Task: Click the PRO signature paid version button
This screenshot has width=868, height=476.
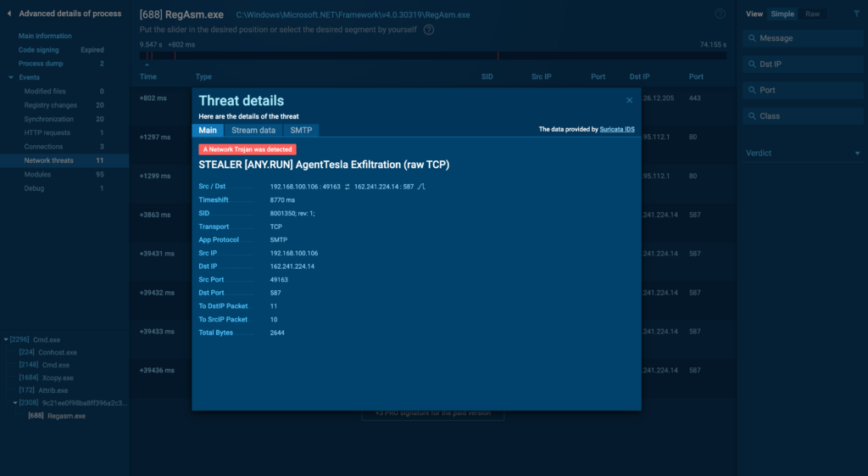Action: click(x=433, y=413)
